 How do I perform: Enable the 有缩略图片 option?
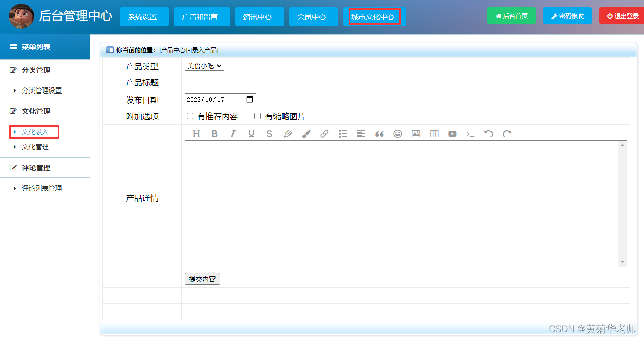pos(257,116)
